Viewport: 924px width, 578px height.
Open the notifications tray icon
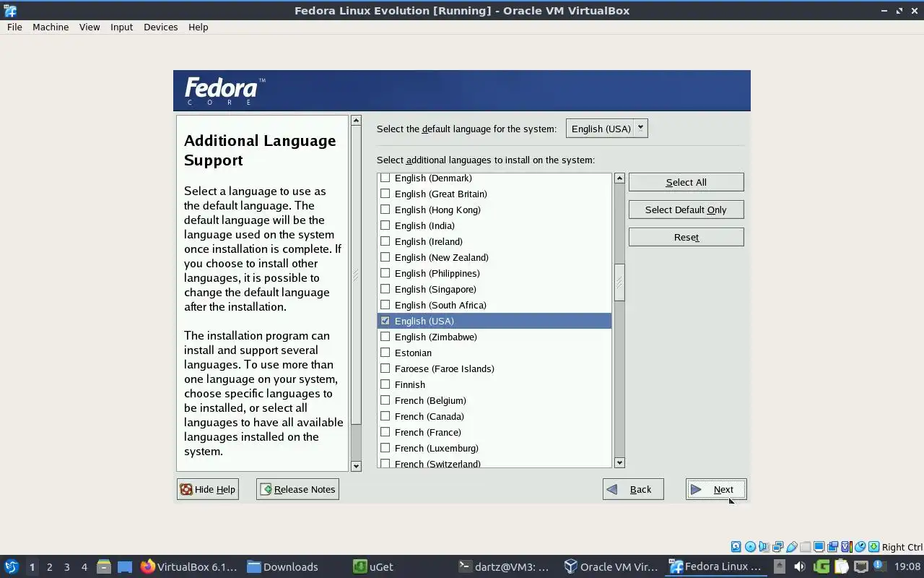coord(880,566)
